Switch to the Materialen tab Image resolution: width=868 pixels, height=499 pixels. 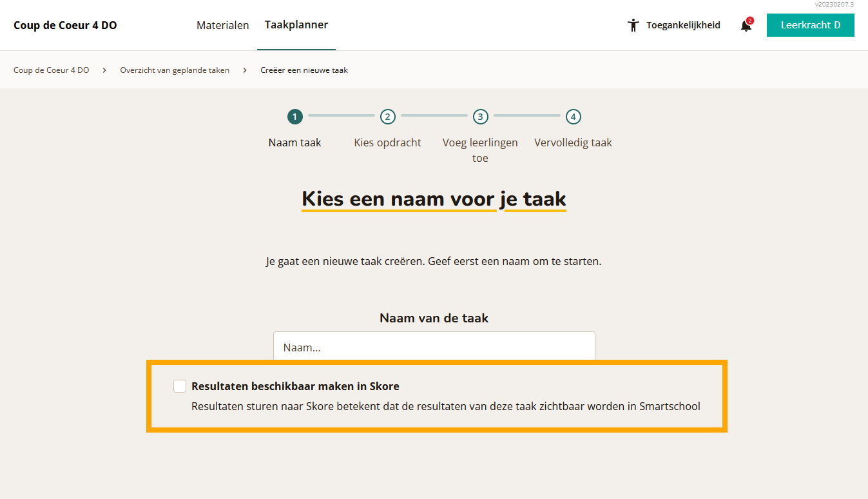(223, 25)
